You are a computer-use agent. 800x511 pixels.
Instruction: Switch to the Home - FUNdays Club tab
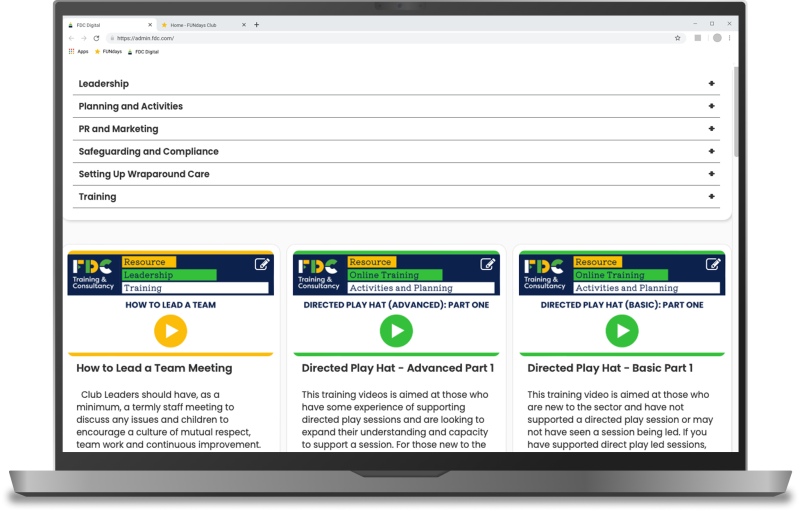click(196, 24)
